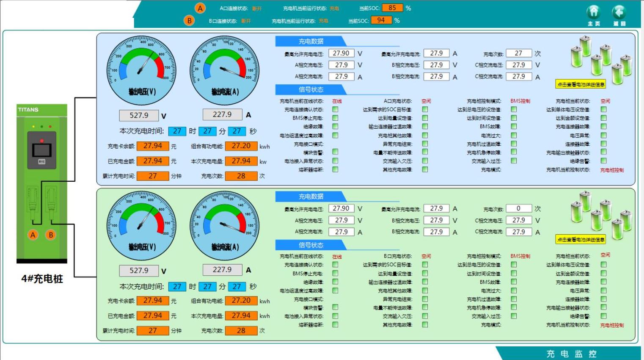Toggle 绝缘故障 checkbox in lower green panel
Image resolution: width=644 pixels, height=360 pixels.
335,282
